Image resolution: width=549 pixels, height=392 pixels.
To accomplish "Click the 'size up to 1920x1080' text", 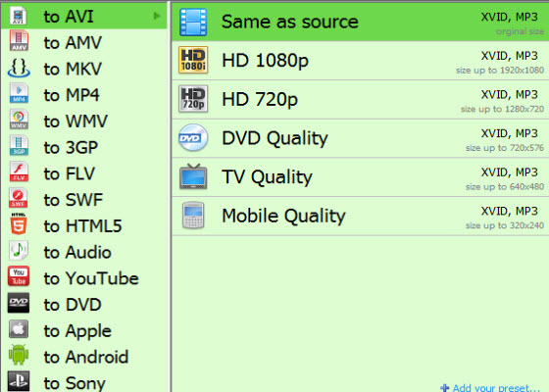I will click(500, 71).
